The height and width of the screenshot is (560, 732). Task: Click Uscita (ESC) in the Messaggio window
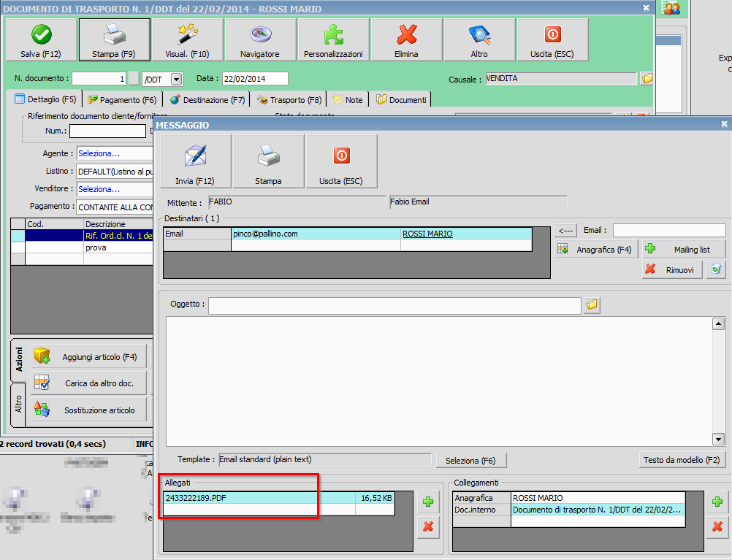[341, 161]
